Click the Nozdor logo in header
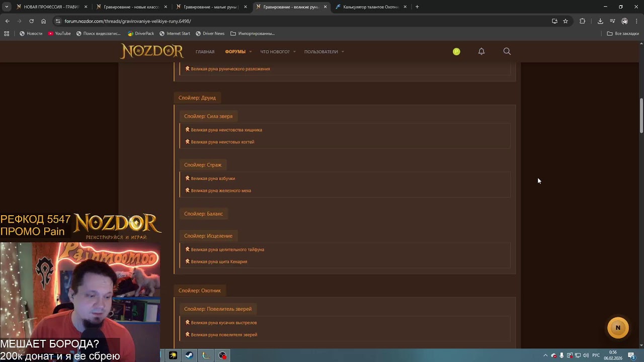Image resolution: width=644 pixels, height=362 pixels. pyautogui.click(x=152, y=51)
